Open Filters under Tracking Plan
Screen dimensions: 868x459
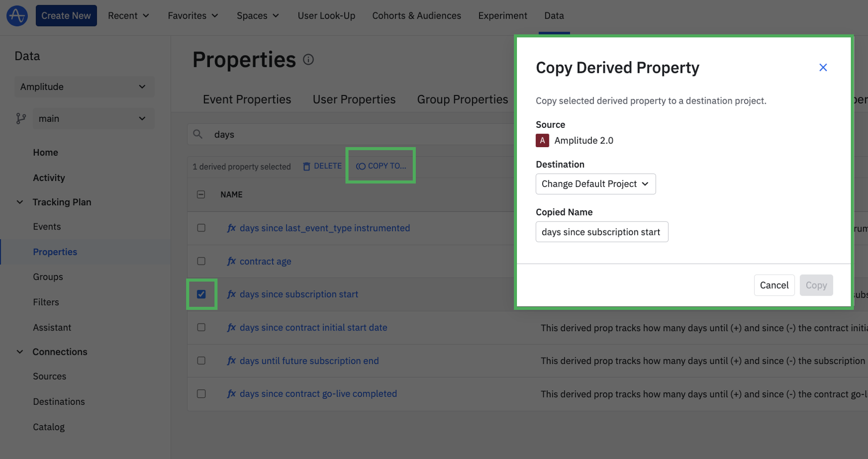coord(46,302)
